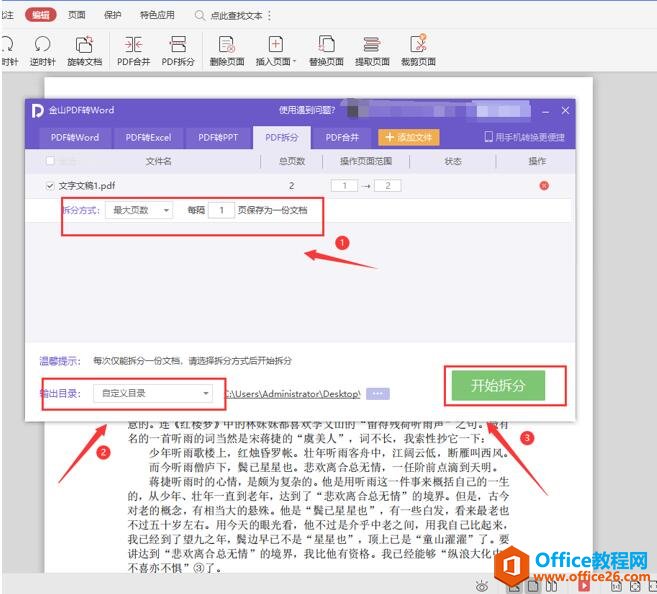Edit the pages-per-document field

pos(221,210)
